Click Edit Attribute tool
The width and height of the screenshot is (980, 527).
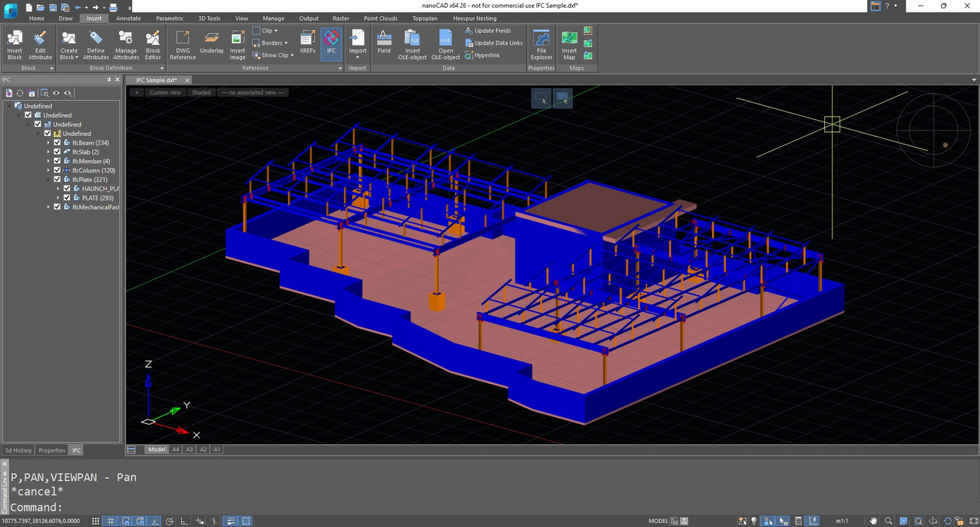tap(40, 45)
